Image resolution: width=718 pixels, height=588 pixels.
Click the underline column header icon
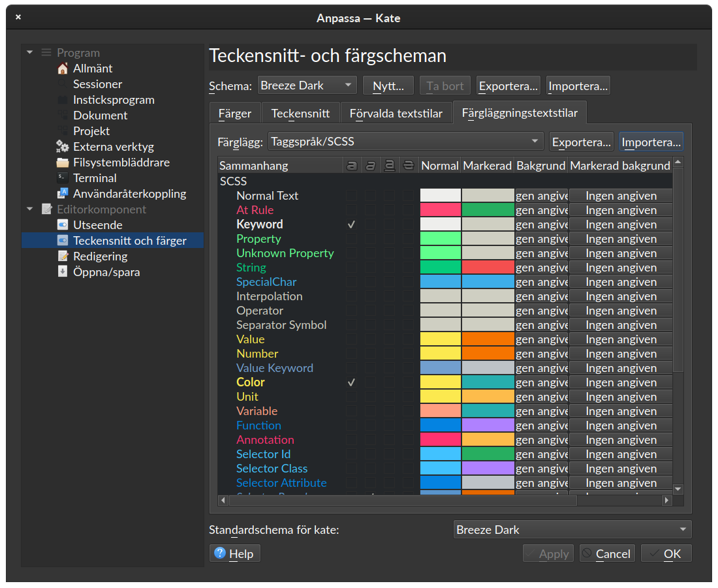coord(389,165)
